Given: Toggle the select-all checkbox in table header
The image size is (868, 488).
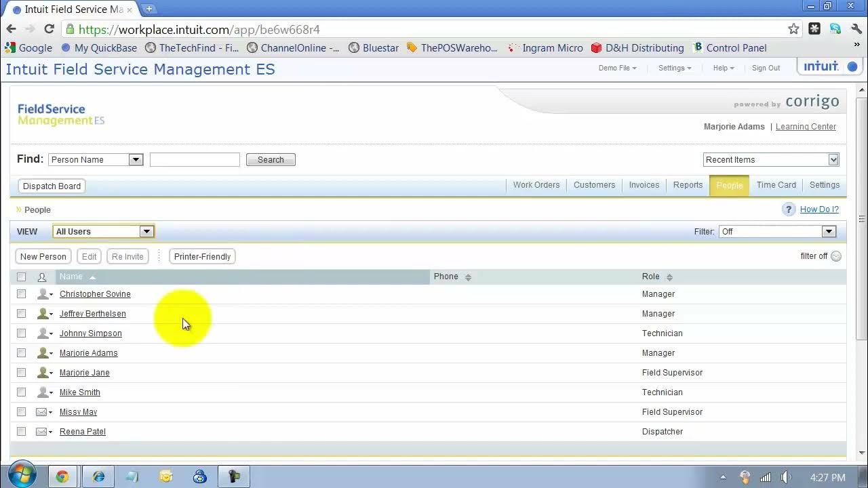Looking at the screenshot, I should point(21,277).
